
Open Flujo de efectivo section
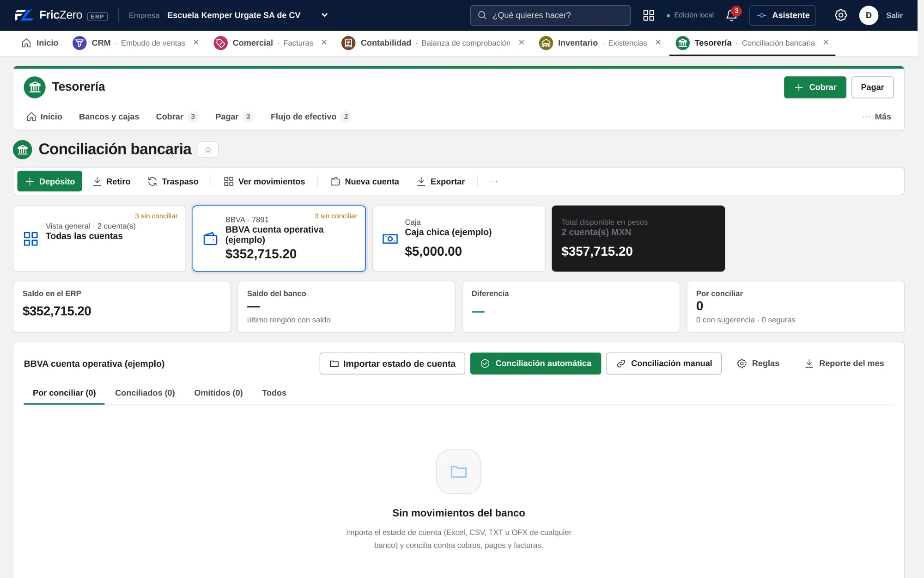[310, 117]
